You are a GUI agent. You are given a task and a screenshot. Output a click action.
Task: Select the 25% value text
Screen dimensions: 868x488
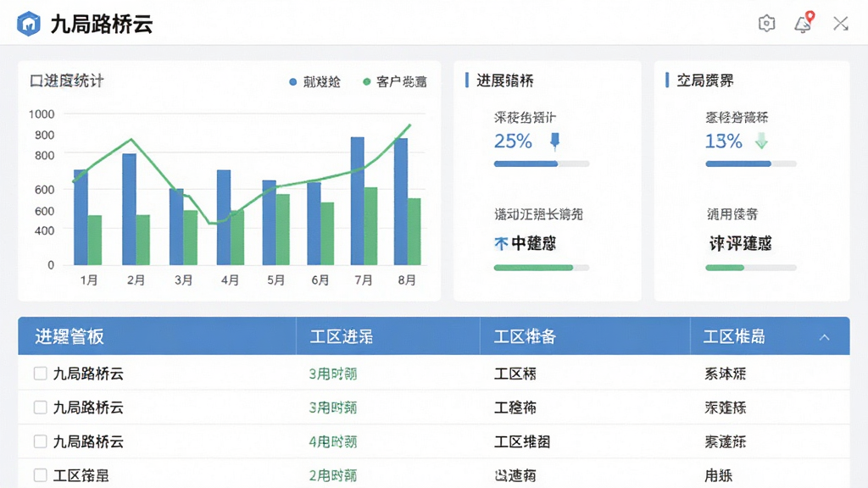pos(513,141)
